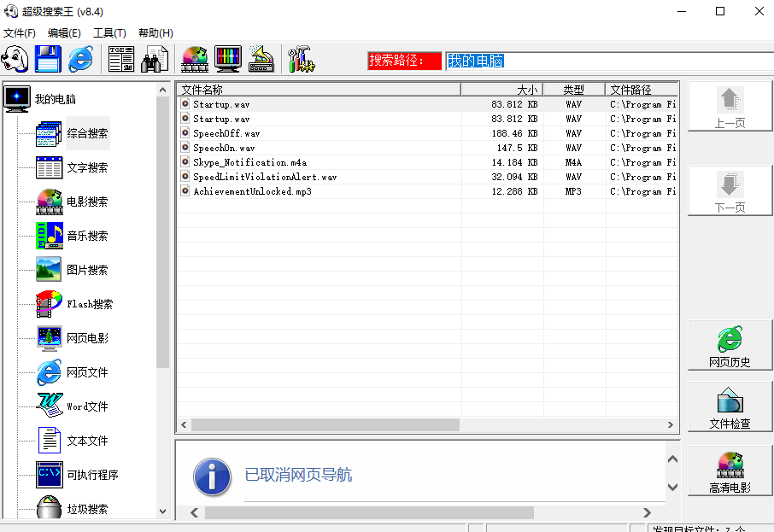The image size is (774, 532).
Task: Open Word文件 in the sidebar
Action: click(x=87, y=406)
